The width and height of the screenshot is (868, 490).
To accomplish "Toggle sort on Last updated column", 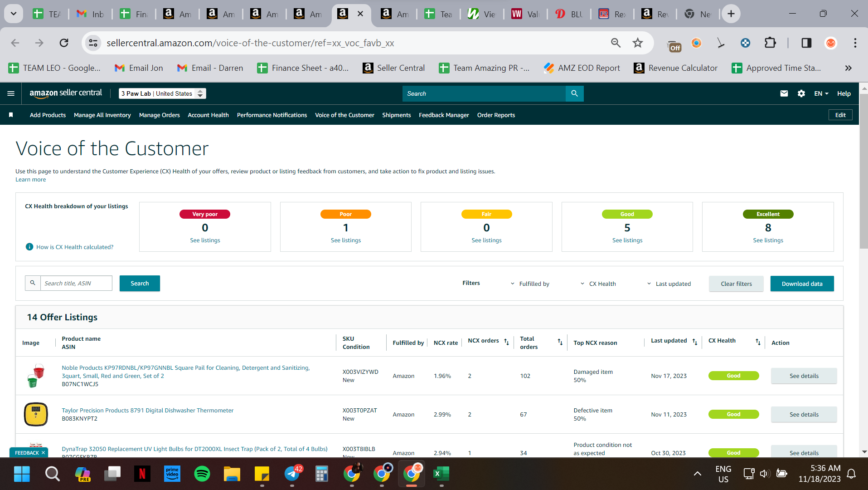I will click(695, 342).
